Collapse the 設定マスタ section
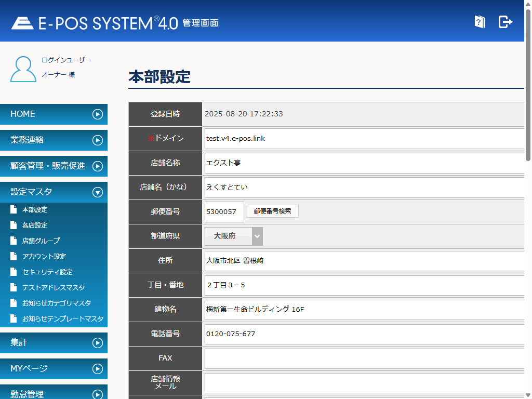 click(97, 192)
